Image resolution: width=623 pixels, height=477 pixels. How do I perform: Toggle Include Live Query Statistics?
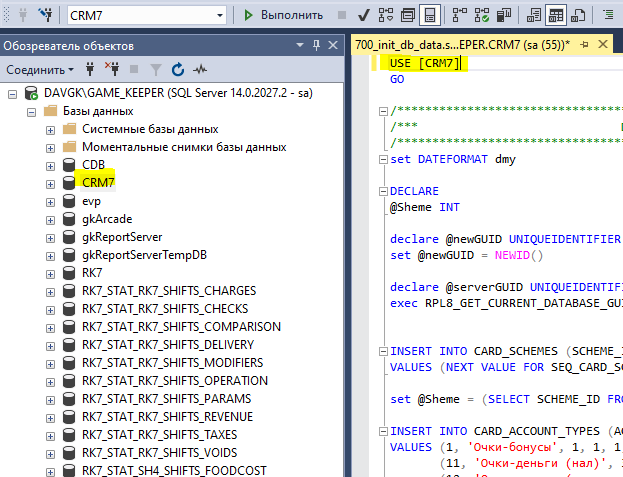[482, 15]
